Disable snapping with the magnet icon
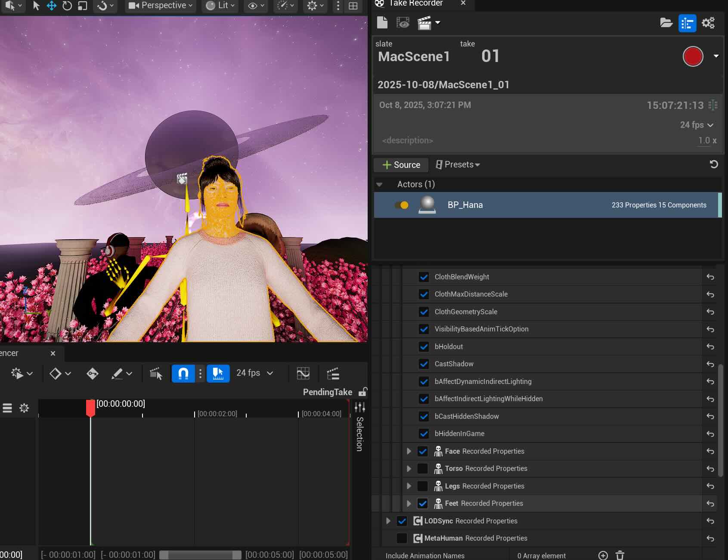The width and height of the screenshot is (728, 560). (x=183, y=374)
